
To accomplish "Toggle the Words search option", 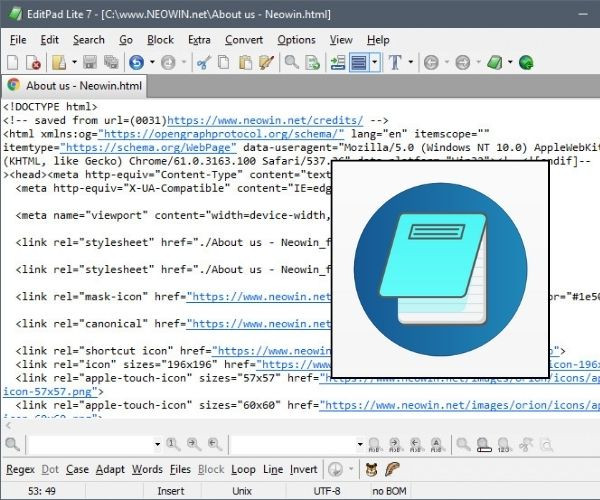I will click(147, 469).
